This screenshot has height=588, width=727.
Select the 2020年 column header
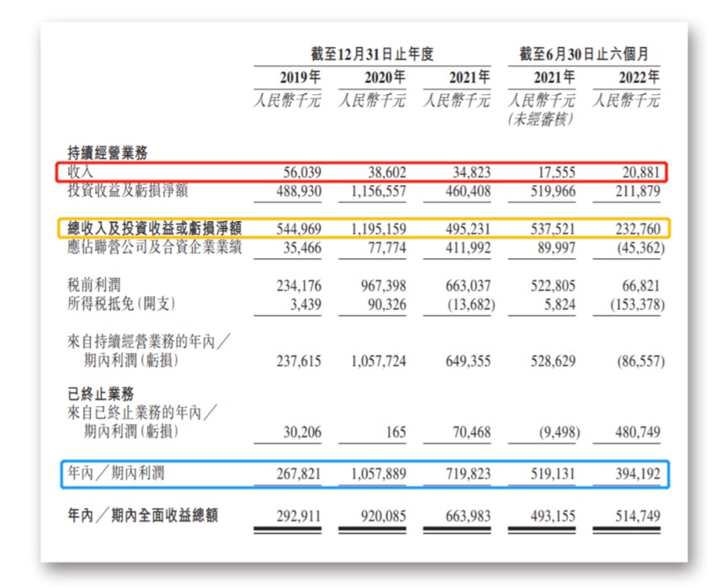(385, 77)
